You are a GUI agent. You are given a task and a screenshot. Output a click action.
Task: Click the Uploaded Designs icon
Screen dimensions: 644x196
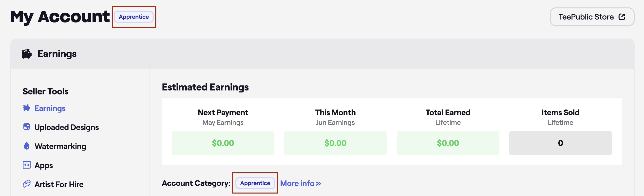pyautogui.click(x=26, y=127)
